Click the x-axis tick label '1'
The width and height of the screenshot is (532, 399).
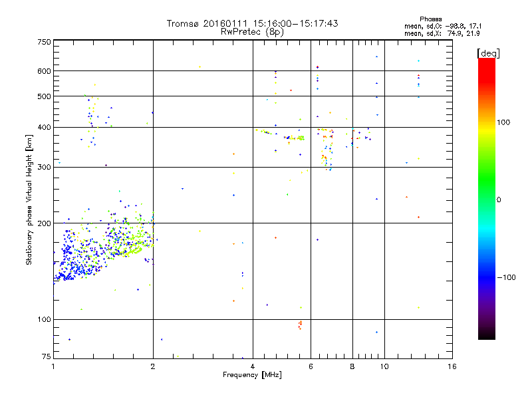(53, 366)
